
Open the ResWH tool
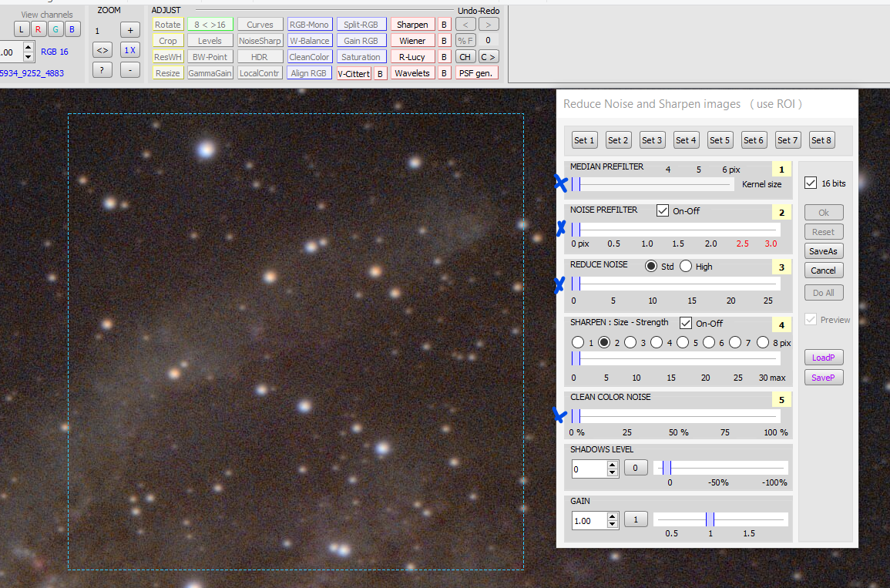coord(168,57)
